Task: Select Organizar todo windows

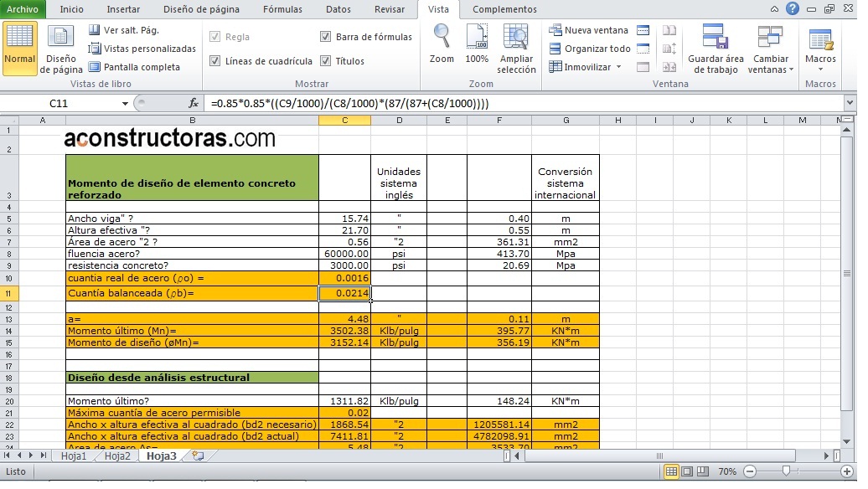Action: tap(590, 49)
